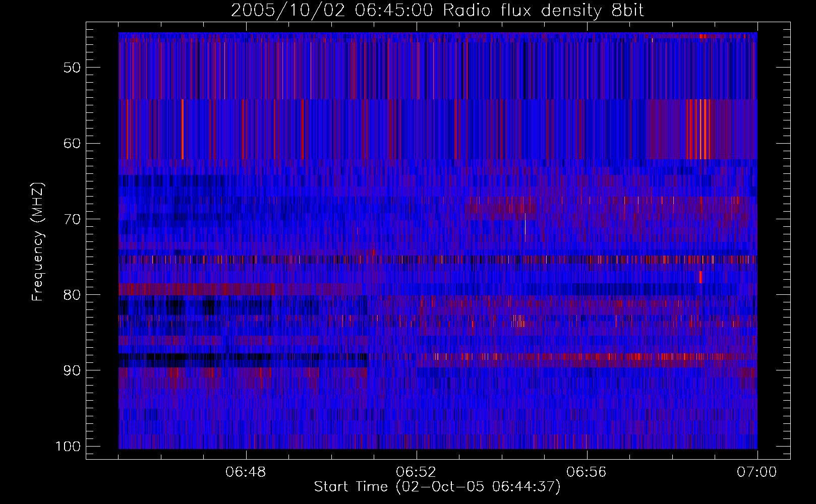Click the 70 frequency tick label
The height and width of the screenshot is (504, 816).
tap(72, 219)
